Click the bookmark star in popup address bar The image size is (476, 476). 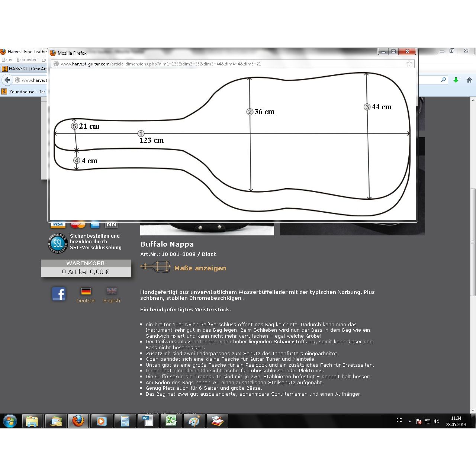409,64
